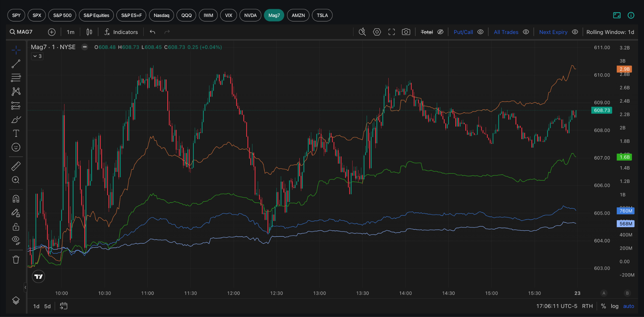Open the Indicators menu
Viewport: 644px width, 317px height.
coord(121,32)
